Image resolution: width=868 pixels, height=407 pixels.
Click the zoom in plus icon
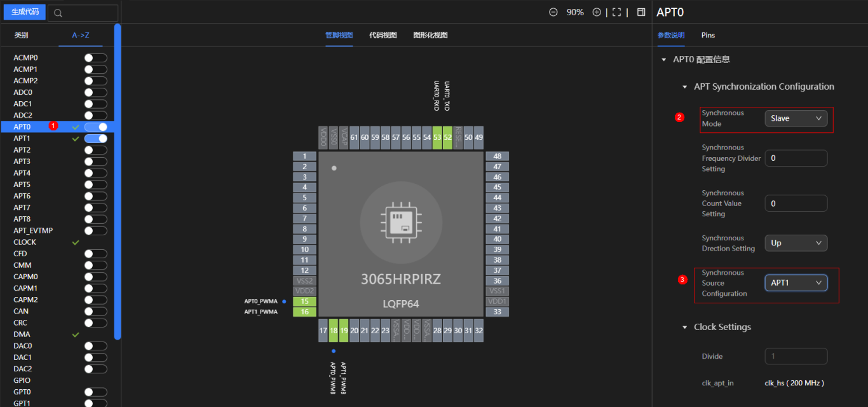597,12
